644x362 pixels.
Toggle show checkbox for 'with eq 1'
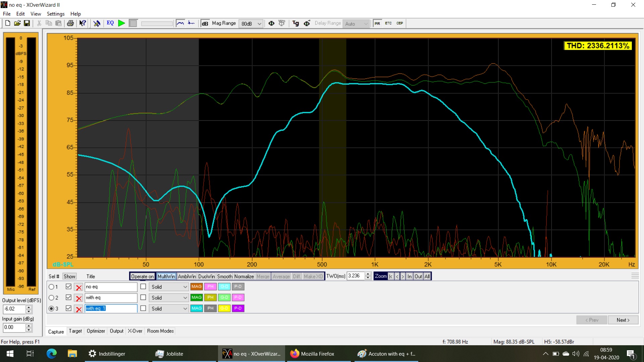point(69,308)
